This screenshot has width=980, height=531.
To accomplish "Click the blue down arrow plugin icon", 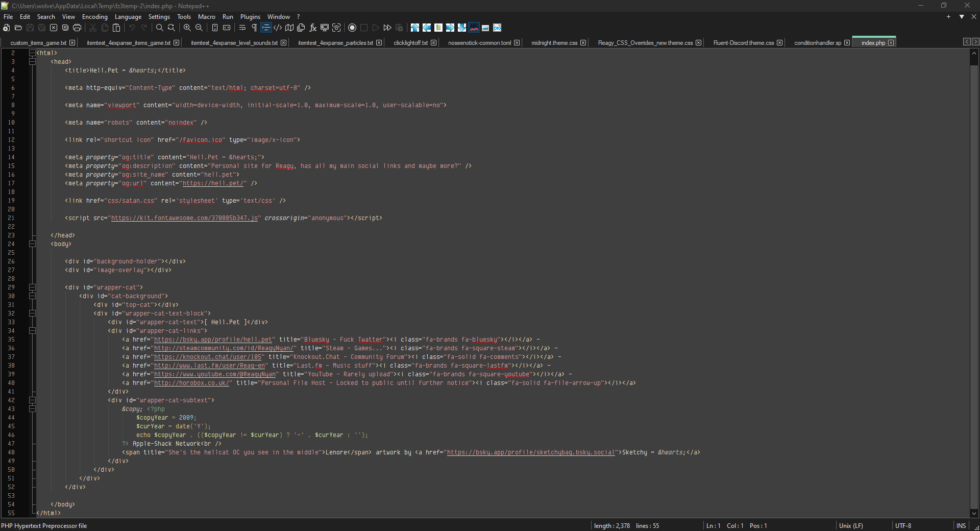I will pos(462,28).
